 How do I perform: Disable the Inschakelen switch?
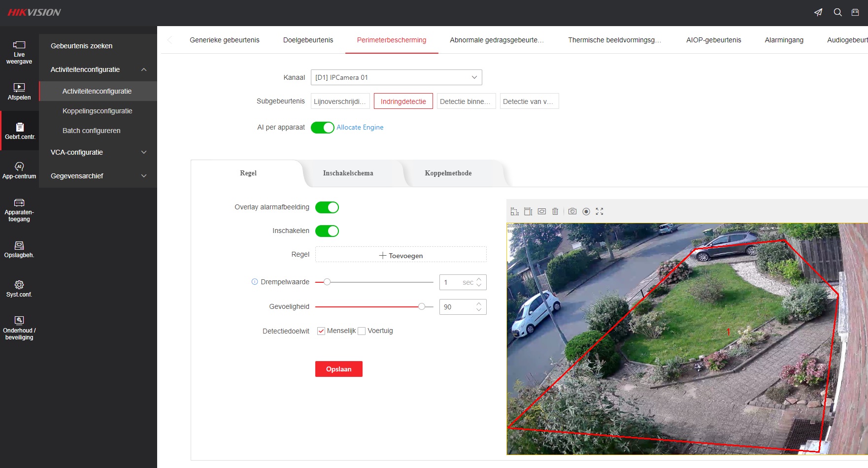pos(327,231)
